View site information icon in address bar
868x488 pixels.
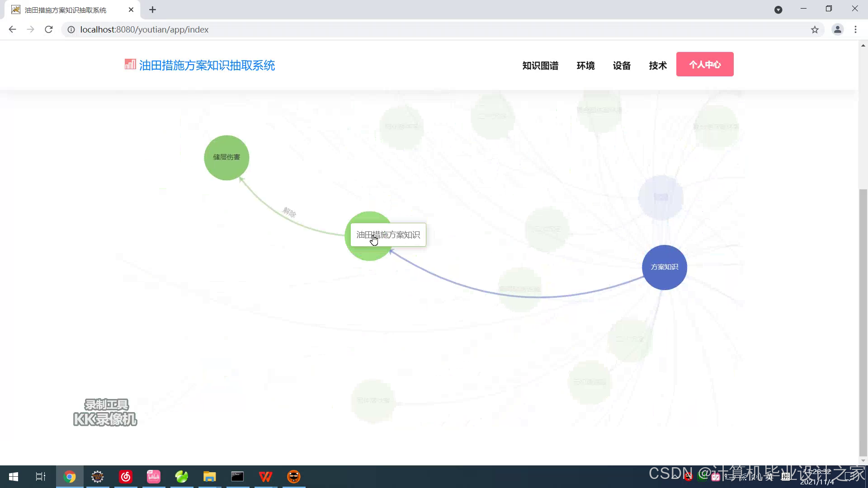[71, 30]
